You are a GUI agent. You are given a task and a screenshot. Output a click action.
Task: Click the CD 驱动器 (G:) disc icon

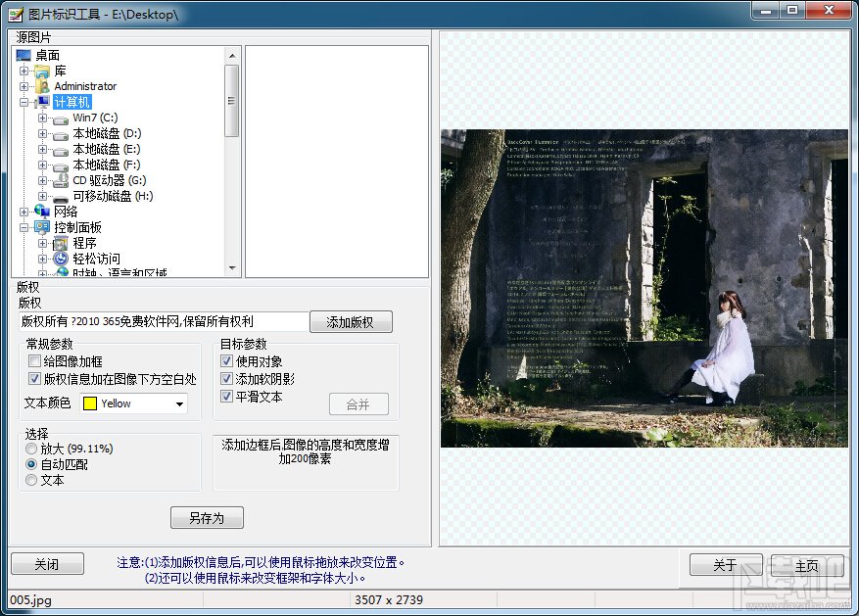click(61, 181)
